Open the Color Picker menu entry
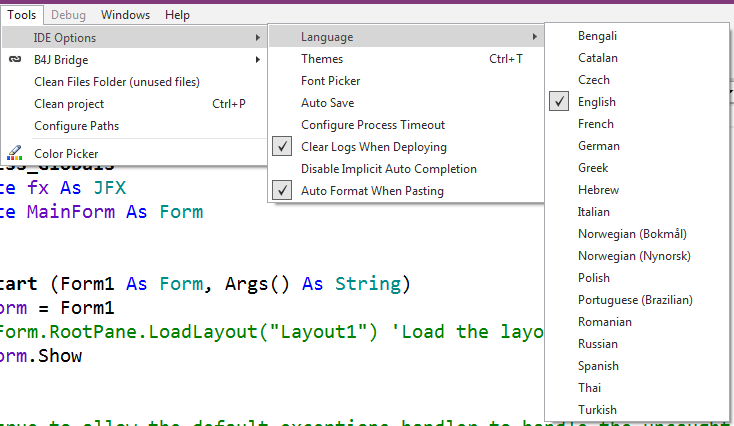 click(x=66, y=154)
